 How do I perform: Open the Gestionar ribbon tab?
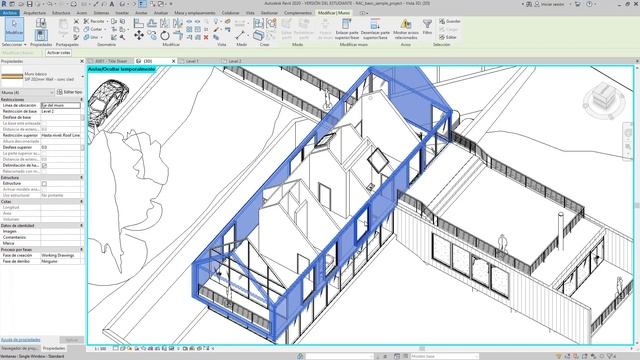click(x=269, y=13)
